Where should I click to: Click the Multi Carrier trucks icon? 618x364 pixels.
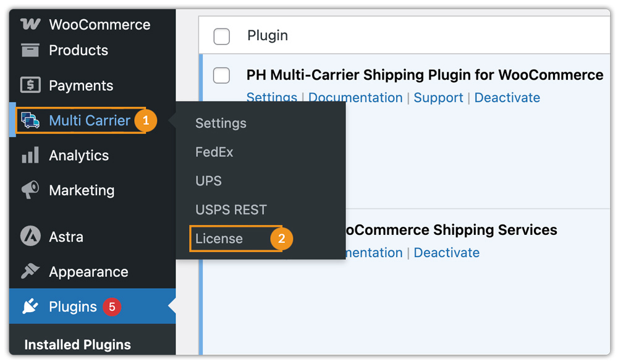pyautogui.click(x=30, y=121)
